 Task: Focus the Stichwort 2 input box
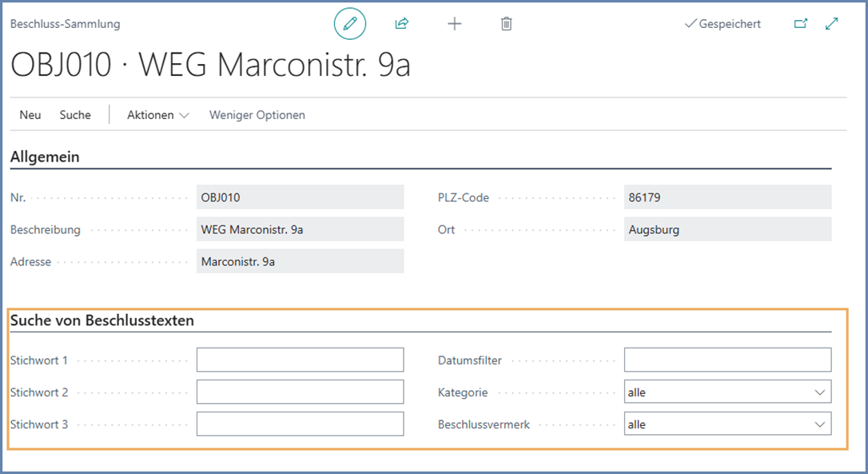(x=300, y=392)
